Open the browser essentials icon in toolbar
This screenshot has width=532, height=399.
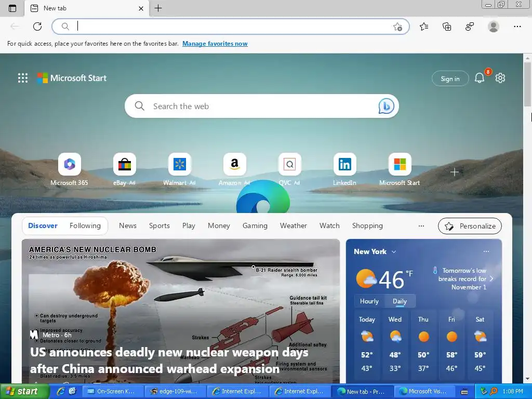pyautogui.click(x=470, y=26)
